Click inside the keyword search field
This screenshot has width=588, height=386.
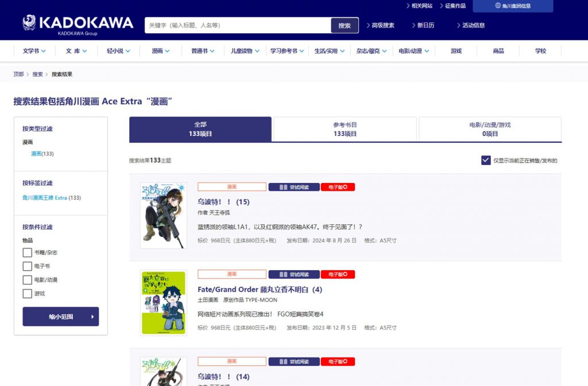click(x=238, y=25)
